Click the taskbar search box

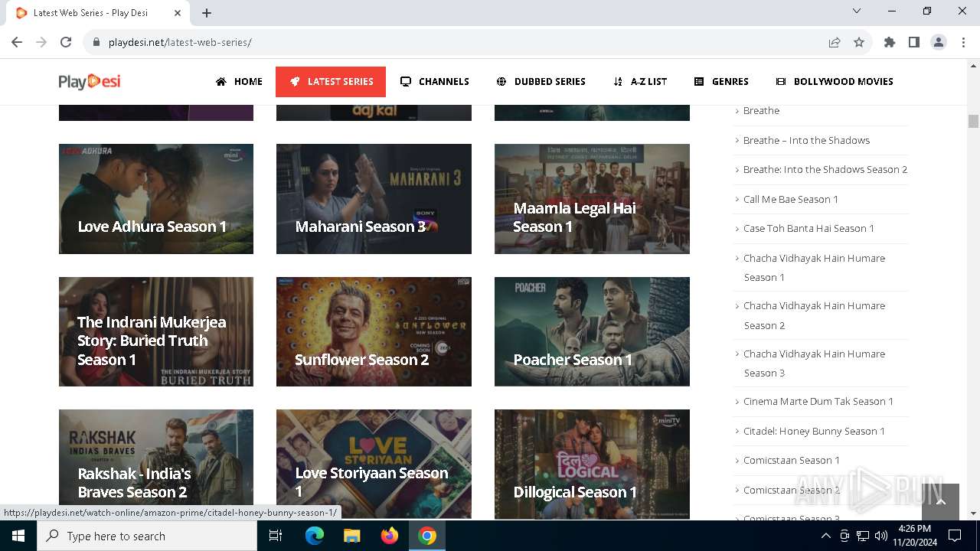point(147,536)
